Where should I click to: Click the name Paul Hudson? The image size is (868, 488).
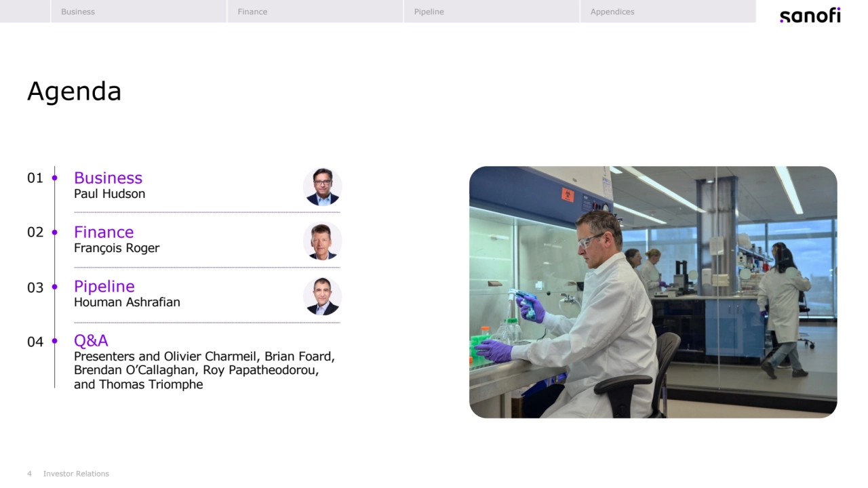[109, 194]
